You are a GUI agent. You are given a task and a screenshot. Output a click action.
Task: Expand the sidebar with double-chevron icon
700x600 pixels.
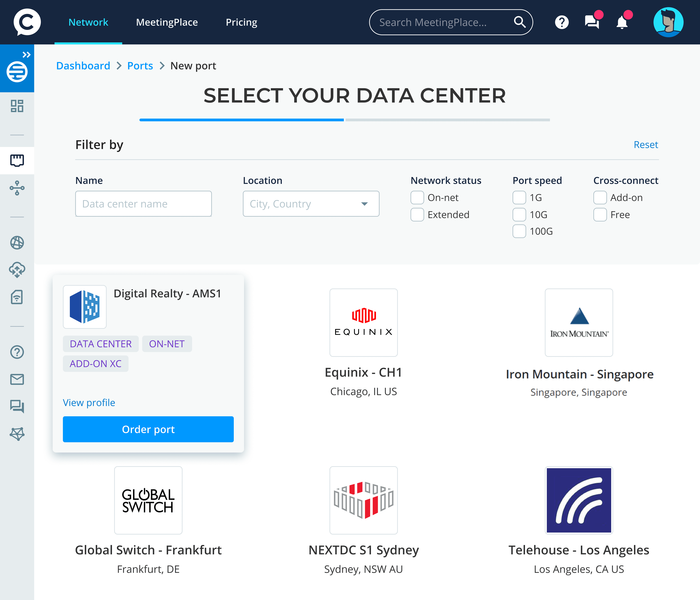pos(26,54)
